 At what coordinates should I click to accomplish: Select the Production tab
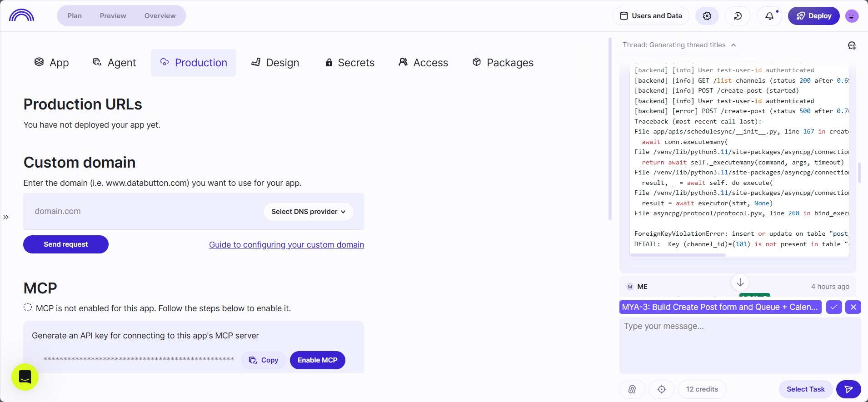point(194,63)
